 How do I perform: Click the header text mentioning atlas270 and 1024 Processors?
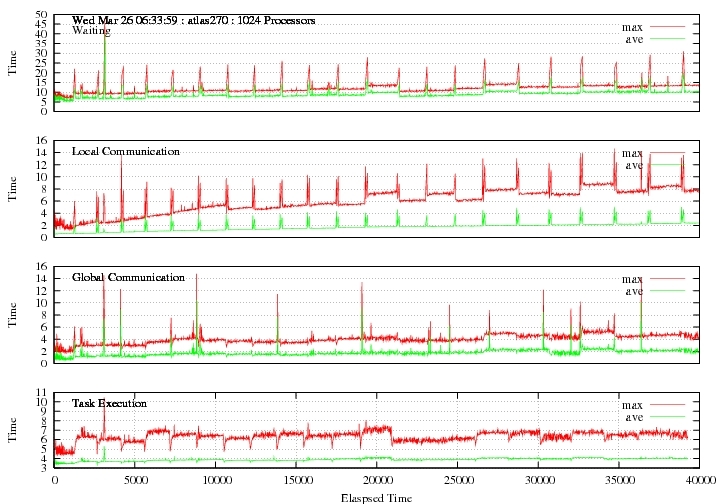click(194, 21)
